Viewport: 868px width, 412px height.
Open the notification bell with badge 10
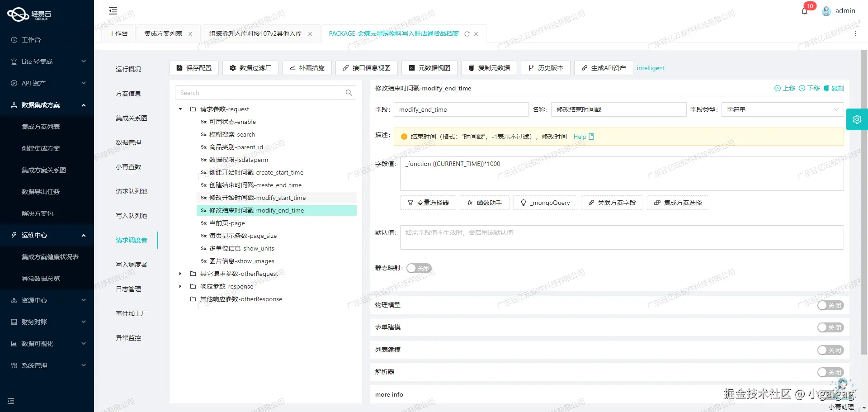tap(804, 11)
